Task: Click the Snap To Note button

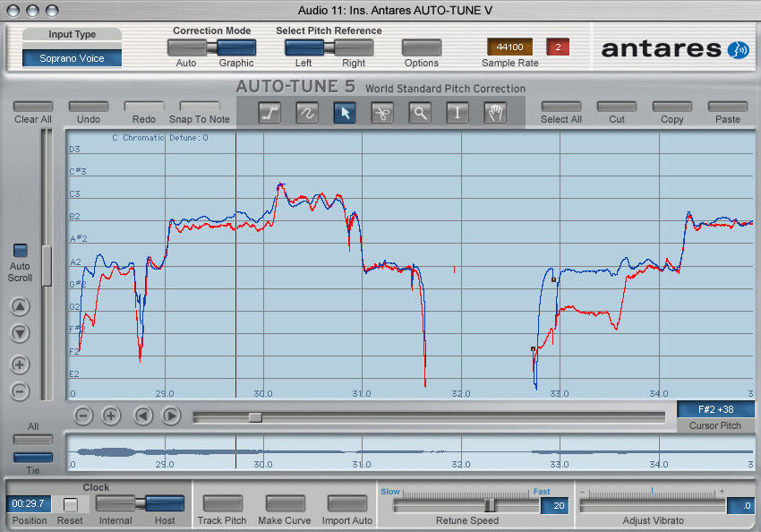Action: point(200,107)
